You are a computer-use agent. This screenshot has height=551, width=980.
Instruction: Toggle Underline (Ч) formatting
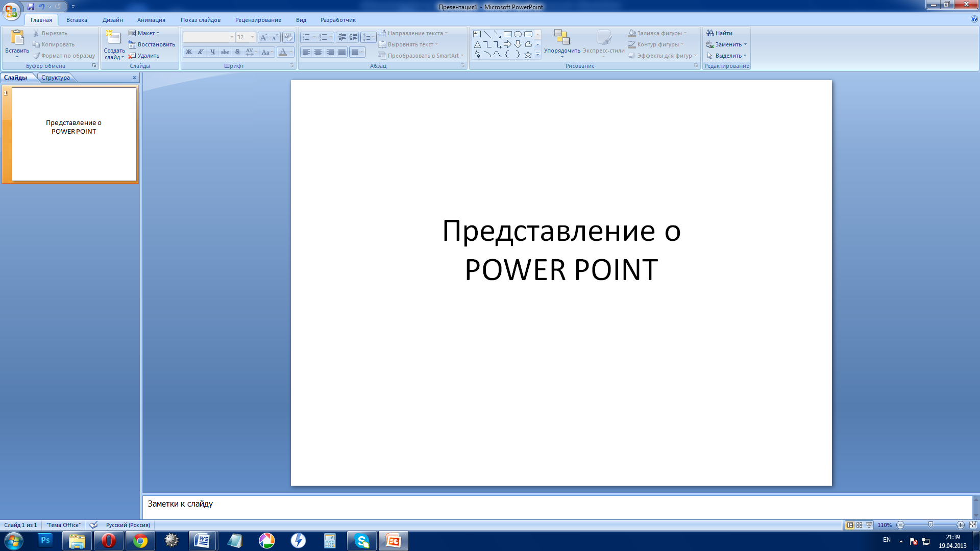coord(213,52)
